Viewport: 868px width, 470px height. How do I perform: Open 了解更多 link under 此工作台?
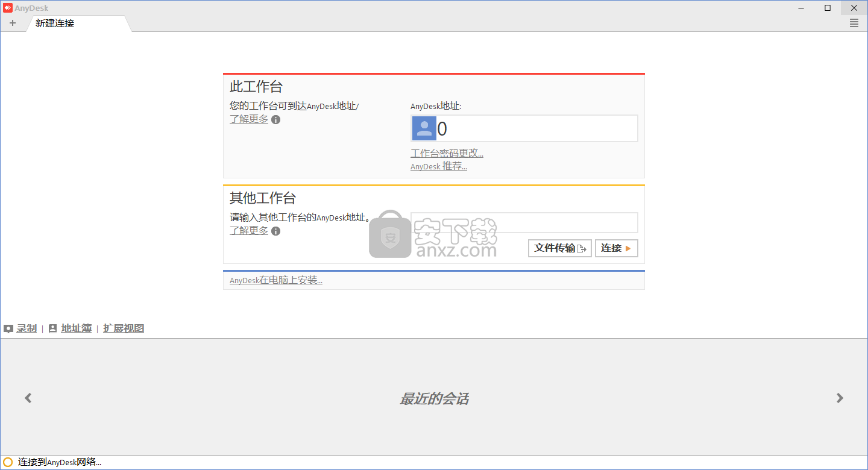[249, 119]
